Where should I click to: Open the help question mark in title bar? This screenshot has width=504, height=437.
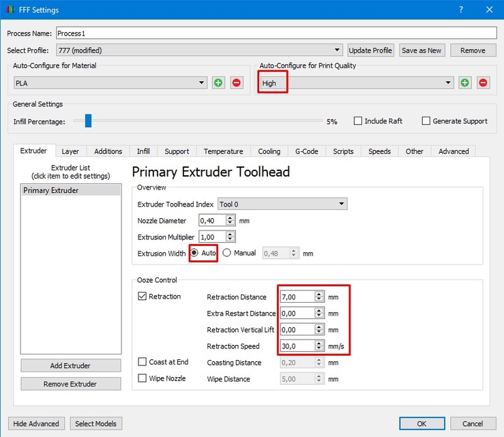(x=461, y=10)
